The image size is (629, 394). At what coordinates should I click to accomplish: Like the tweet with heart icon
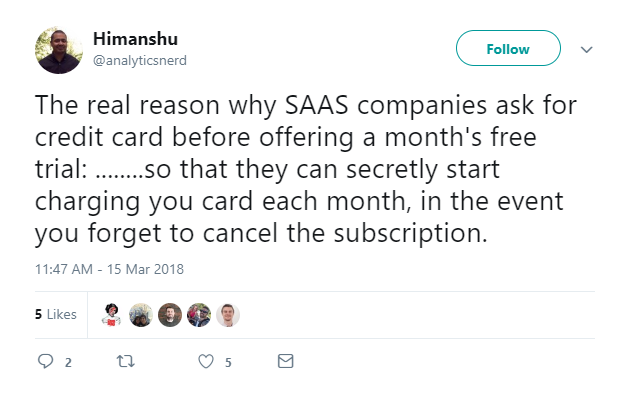tap(206, 362)
